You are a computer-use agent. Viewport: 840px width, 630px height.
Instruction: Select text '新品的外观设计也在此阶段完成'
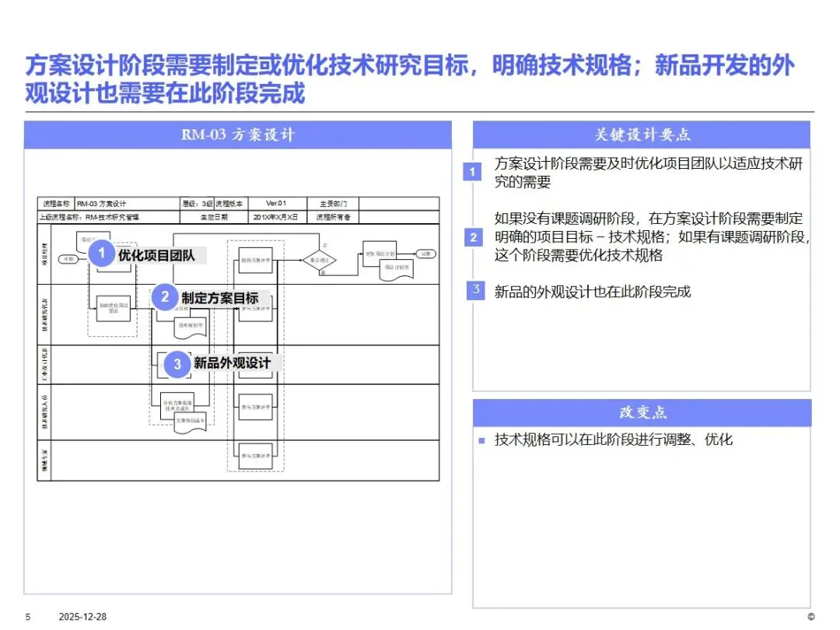pyautogui.click(x=593, y=292)
